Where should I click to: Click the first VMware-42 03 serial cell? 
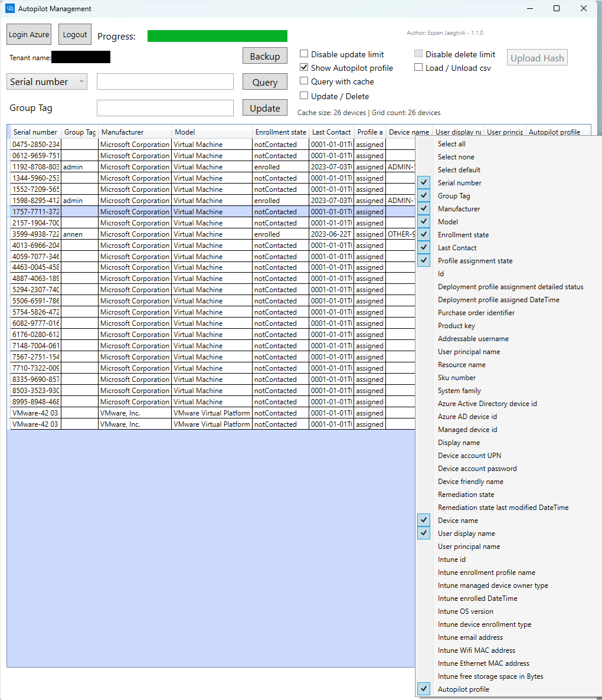[x=35, y=413]
